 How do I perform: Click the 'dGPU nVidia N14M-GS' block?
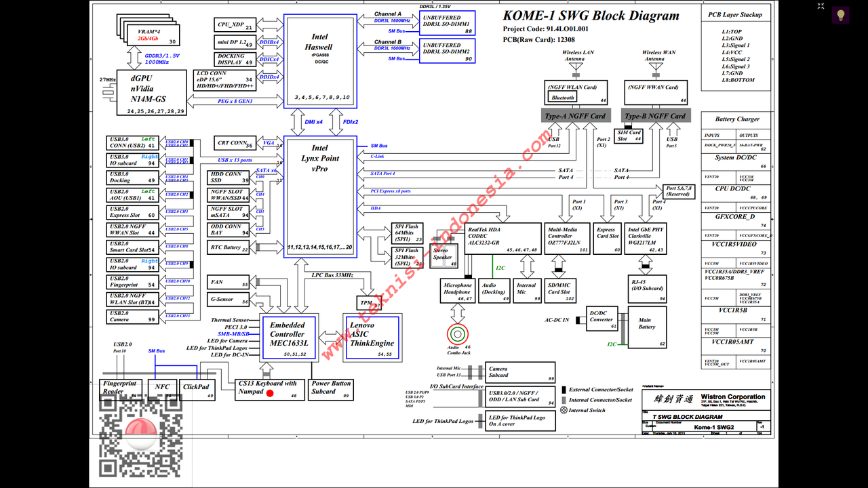pyautogui.click(x=151, y=93)
